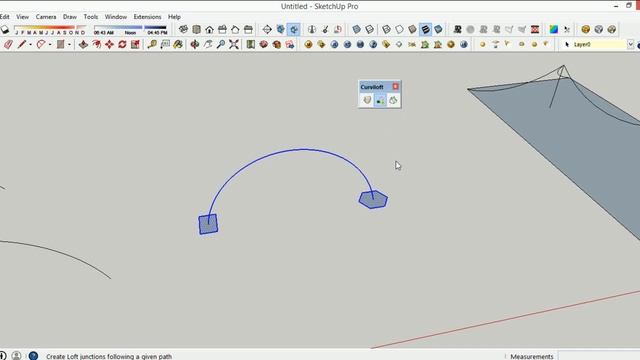The image size is (640, 360).
Task: Open the Help menu
Action: point(174,17)
